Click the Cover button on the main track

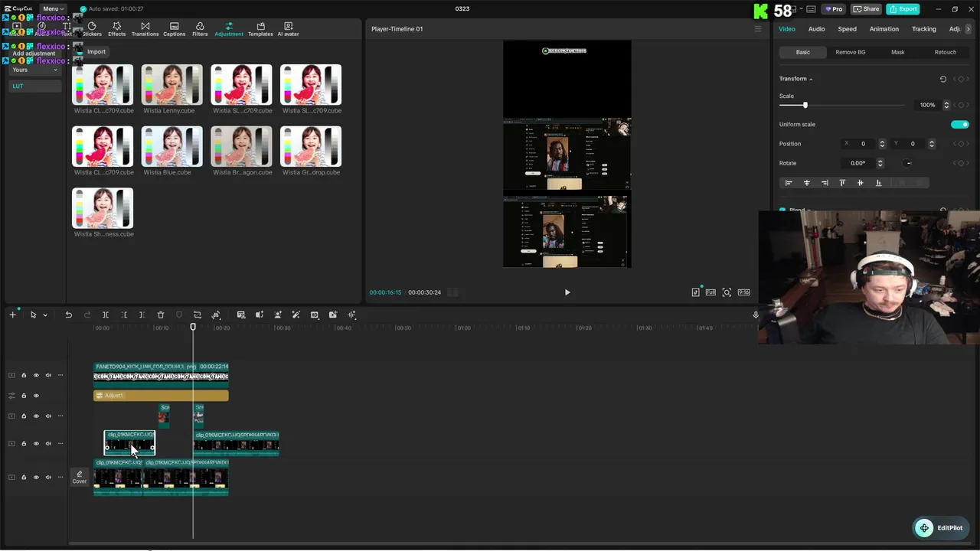click(x=79, y=478)
